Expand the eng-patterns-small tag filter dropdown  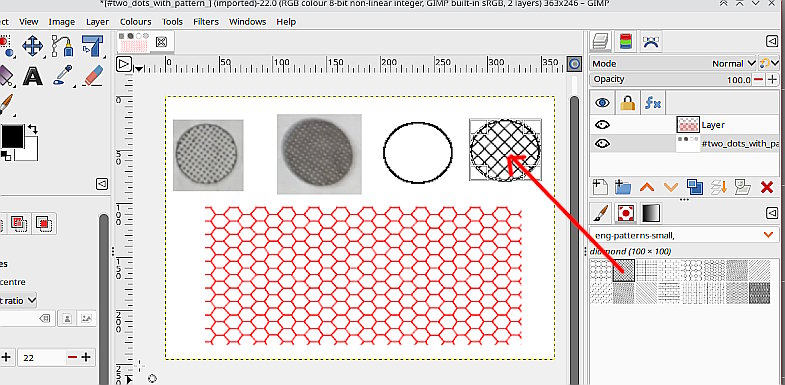point(767,234)
